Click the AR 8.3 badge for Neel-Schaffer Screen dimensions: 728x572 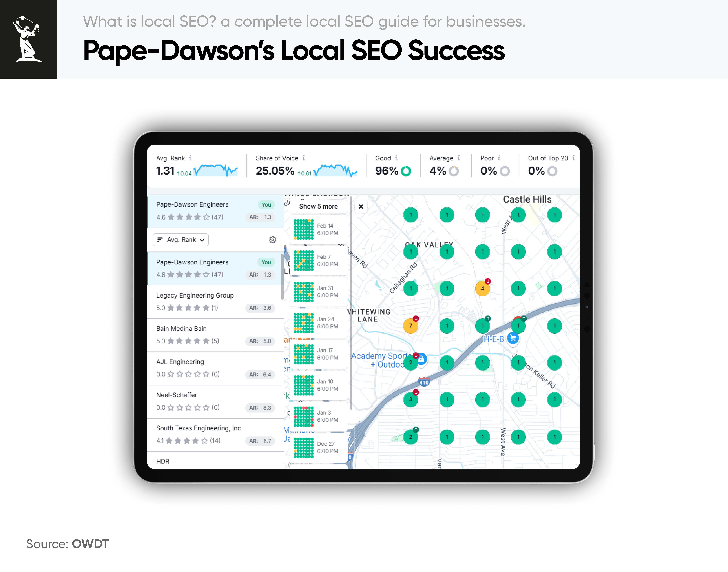(x=260, y=408)
